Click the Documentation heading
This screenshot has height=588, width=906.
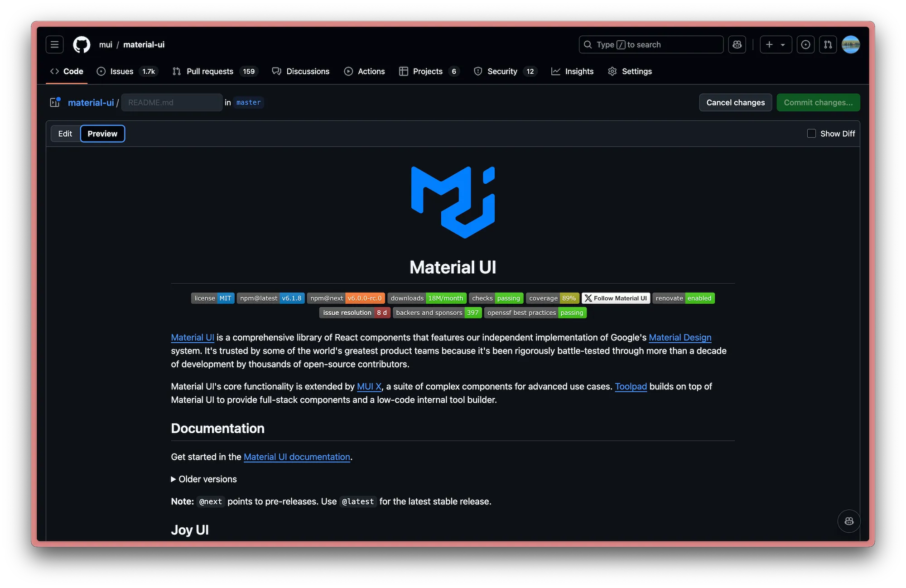pyautogui.click(x=217, y=428)
